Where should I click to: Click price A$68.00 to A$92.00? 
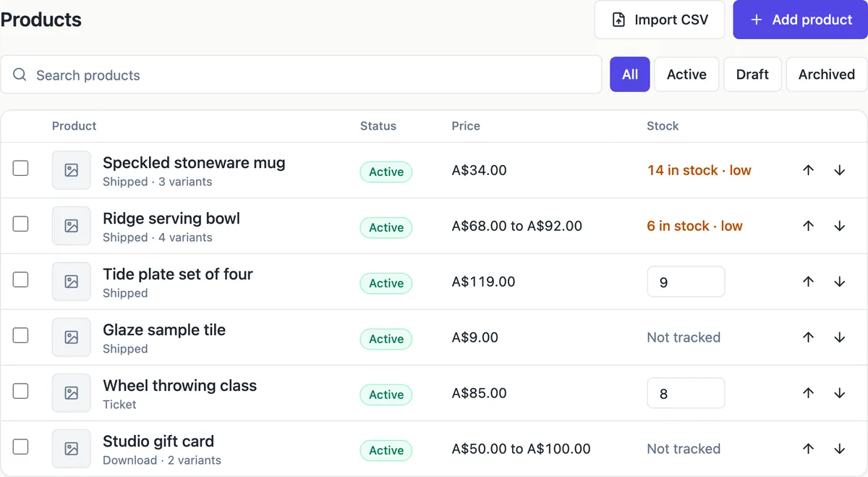point(517,226)
